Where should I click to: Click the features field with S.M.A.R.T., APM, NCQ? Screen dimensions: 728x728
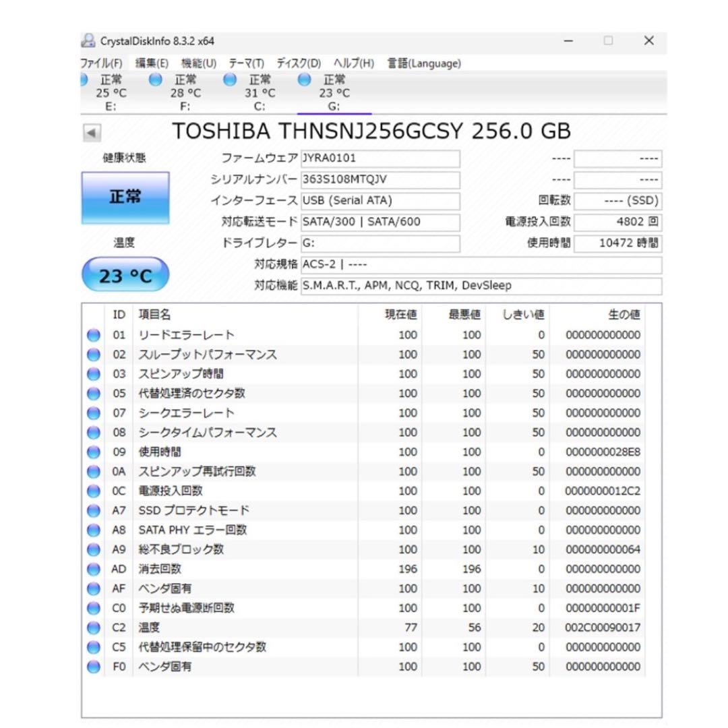[x=481, y=286]
